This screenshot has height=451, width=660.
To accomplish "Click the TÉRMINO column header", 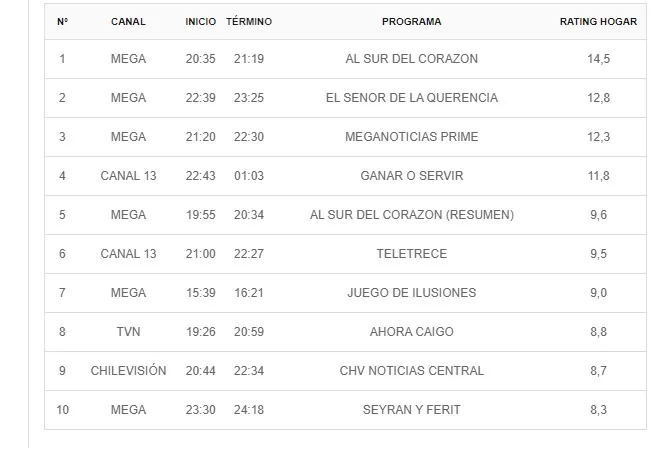I will coord(249,21).
